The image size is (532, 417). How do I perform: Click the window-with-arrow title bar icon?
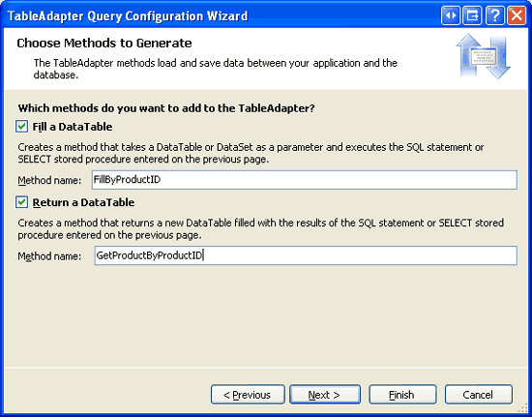pyautogui.click(x=473, y=15)
